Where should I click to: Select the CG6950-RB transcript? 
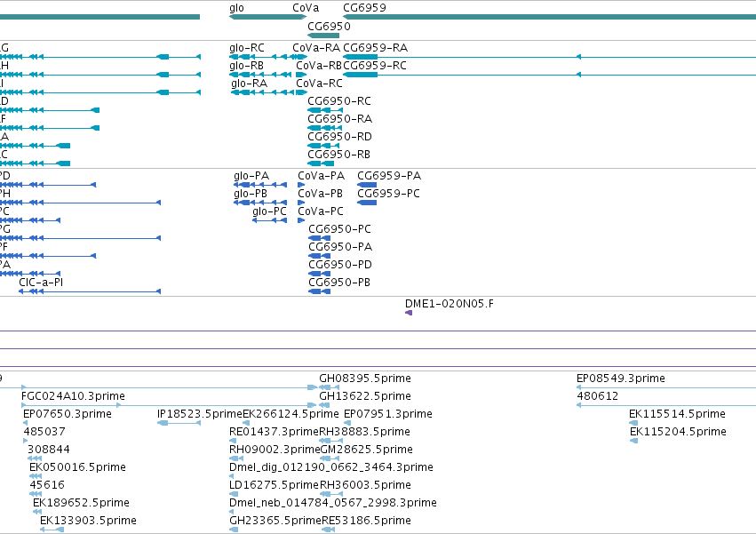(321, 164)
